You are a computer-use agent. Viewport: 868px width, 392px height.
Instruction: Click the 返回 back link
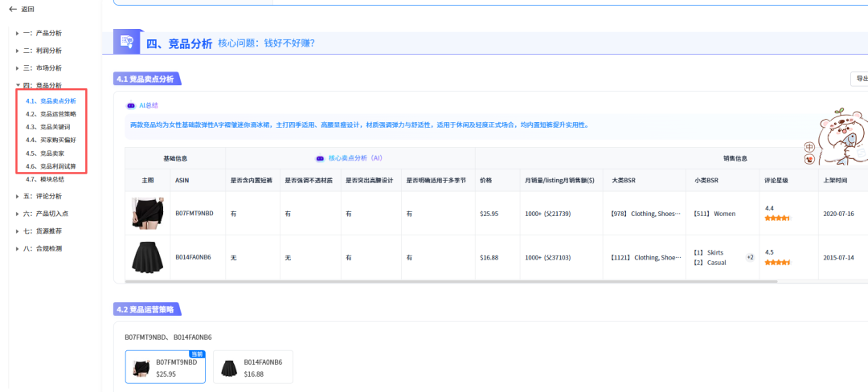pyautogui.click(x=27, y=10)
